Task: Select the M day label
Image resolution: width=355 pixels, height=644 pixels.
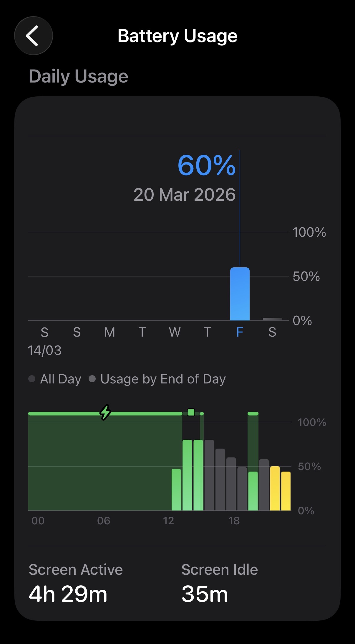Action: click(110, 332)
